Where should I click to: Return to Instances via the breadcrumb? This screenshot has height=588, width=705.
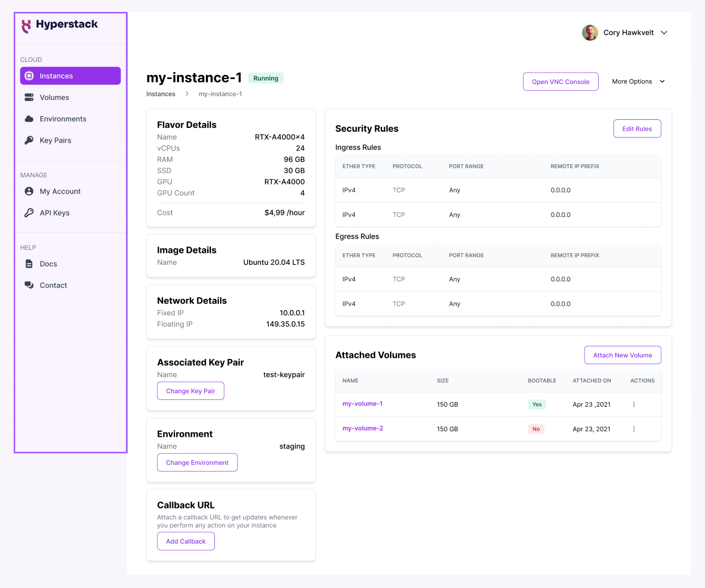click(161, 94)
